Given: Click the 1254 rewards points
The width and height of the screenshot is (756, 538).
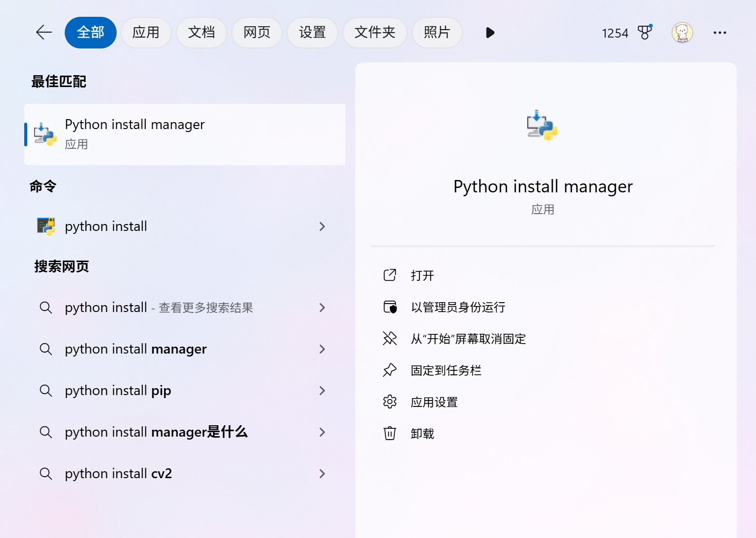Looking at the screenshot, I should [615, 33].
